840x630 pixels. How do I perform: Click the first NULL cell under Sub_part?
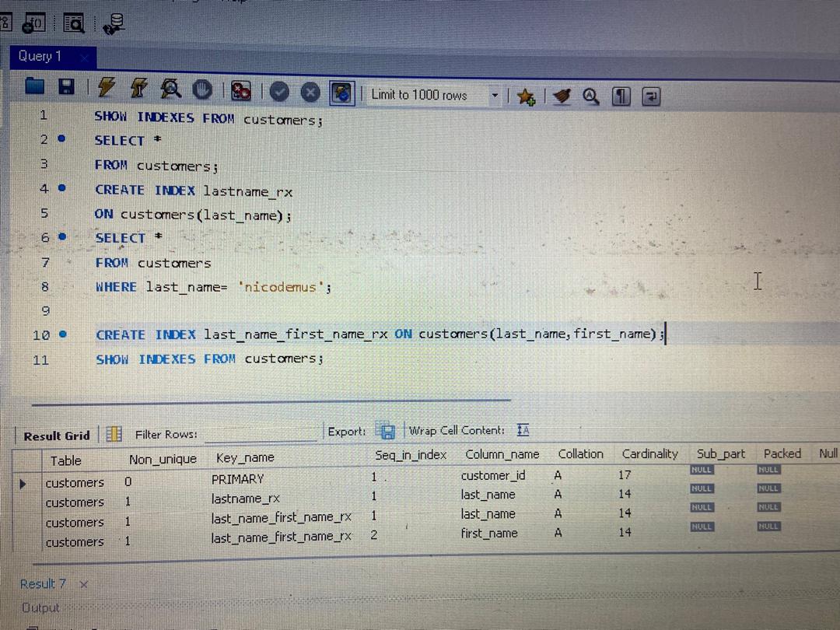click(x=702, y=470)
